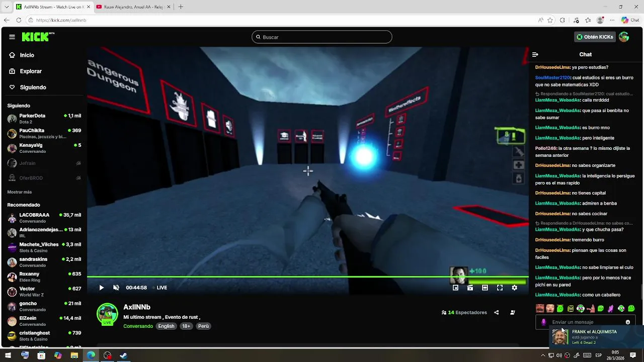Open the tab search dropdown arrow
Image resolution: width=644 pixels, height=362 pixels.
point(7,7)
